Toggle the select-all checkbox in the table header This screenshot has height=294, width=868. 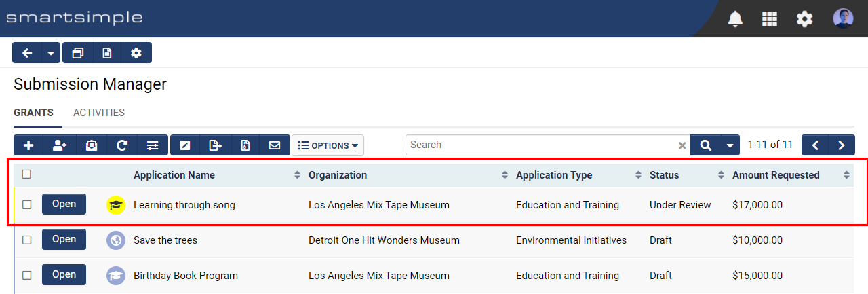27,174
